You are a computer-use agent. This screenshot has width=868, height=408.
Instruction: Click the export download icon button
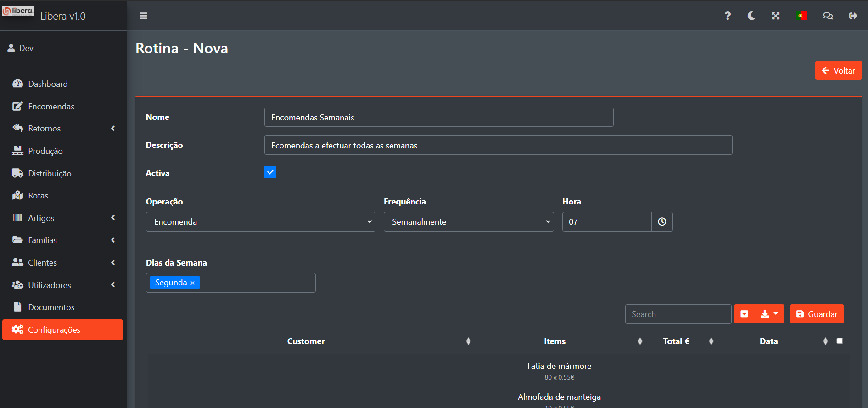click(769, 314)
